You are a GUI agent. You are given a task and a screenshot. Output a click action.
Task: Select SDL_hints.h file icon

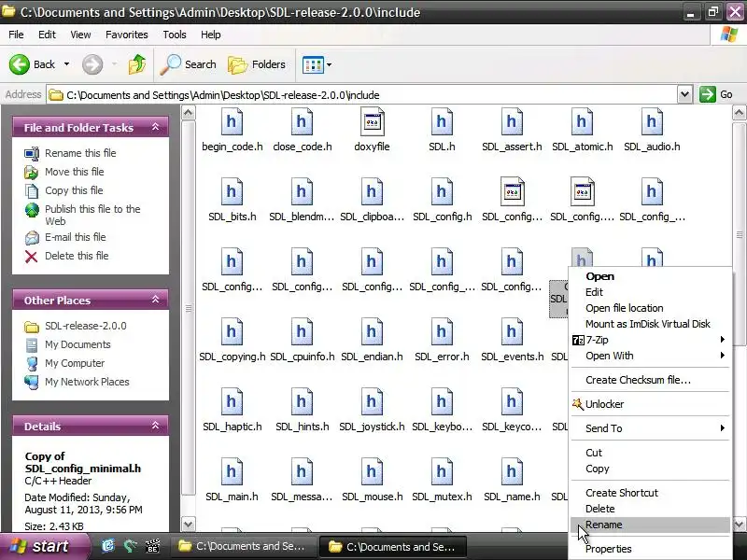click(302, 402)
